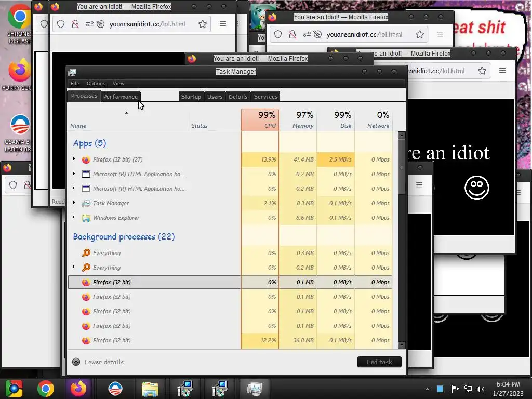Click blocked autoplay icon in top-left Firefox window

pyautogui.click(x=100, y=24)
